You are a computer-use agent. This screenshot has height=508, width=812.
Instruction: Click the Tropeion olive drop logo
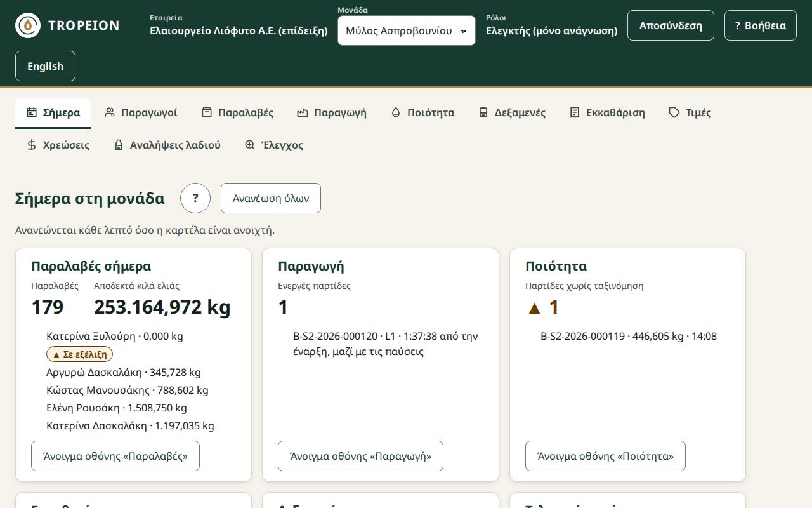(x=28, y=25)
